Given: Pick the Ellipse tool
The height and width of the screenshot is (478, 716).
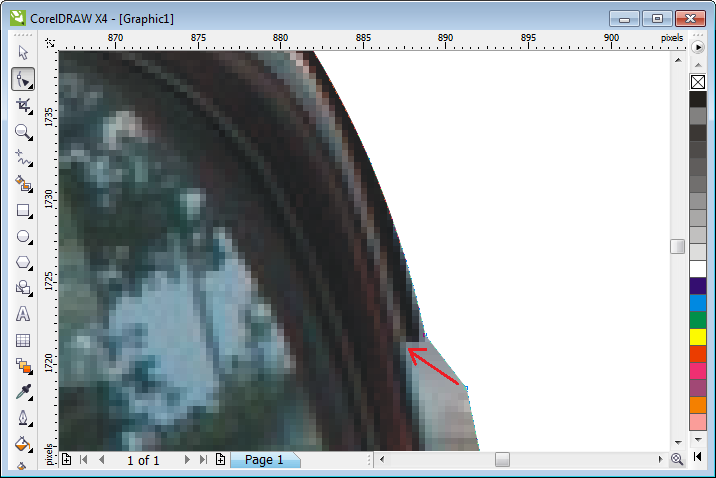Looking at the screenshot, I should [23, 236].
